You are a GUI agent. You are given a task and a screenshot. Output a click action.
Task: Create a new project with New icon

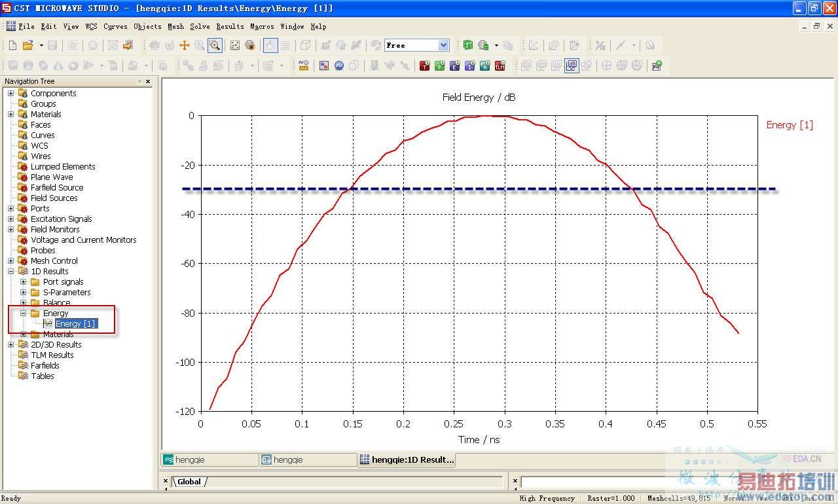[12, 45]
